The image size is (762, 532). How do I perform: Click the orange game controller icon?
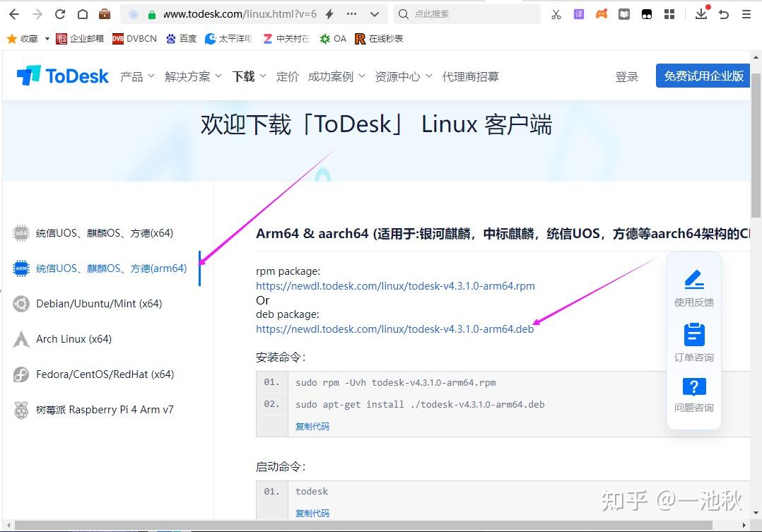602,14
